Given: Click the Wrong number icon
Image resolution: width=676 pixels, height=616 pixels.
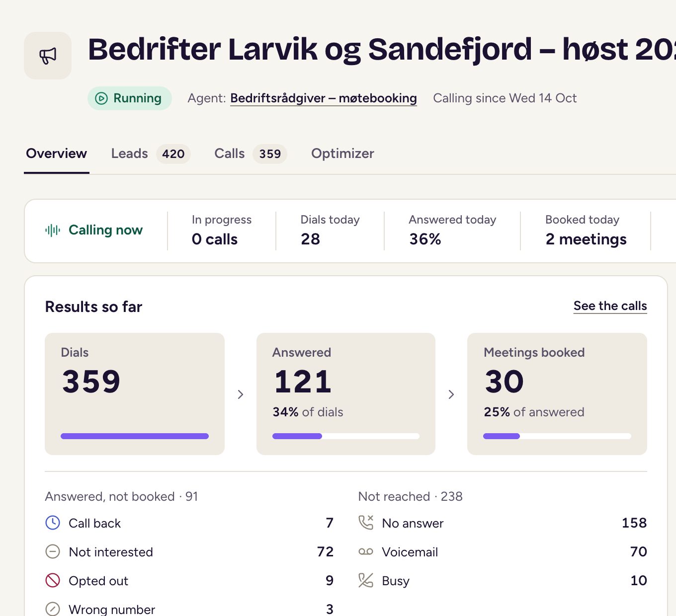Looking at the screenshot, I should [x=53, y=609].
